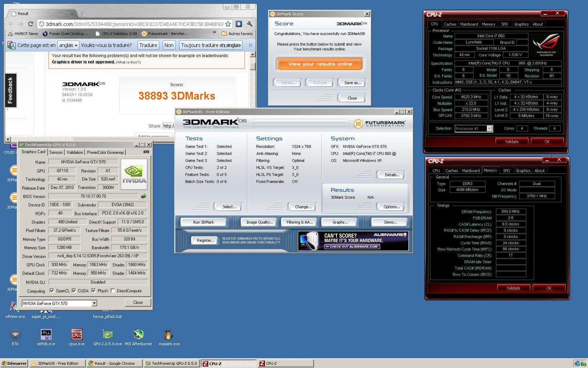This screenshot has width=588, height=368.
Task: Open Chrome's wrench settings menu
Action: click(250, 24)
